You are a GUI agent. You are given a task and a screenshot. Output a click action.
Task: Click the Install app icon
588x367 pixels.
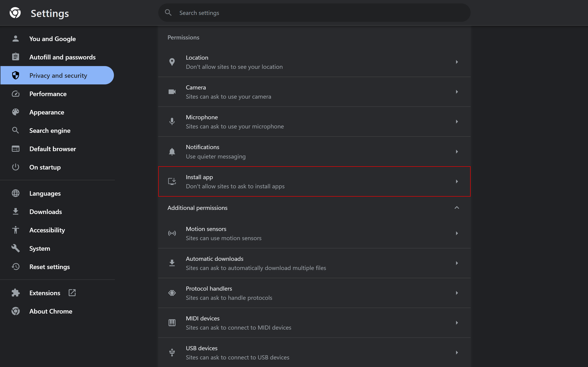(x=172, y=182)
